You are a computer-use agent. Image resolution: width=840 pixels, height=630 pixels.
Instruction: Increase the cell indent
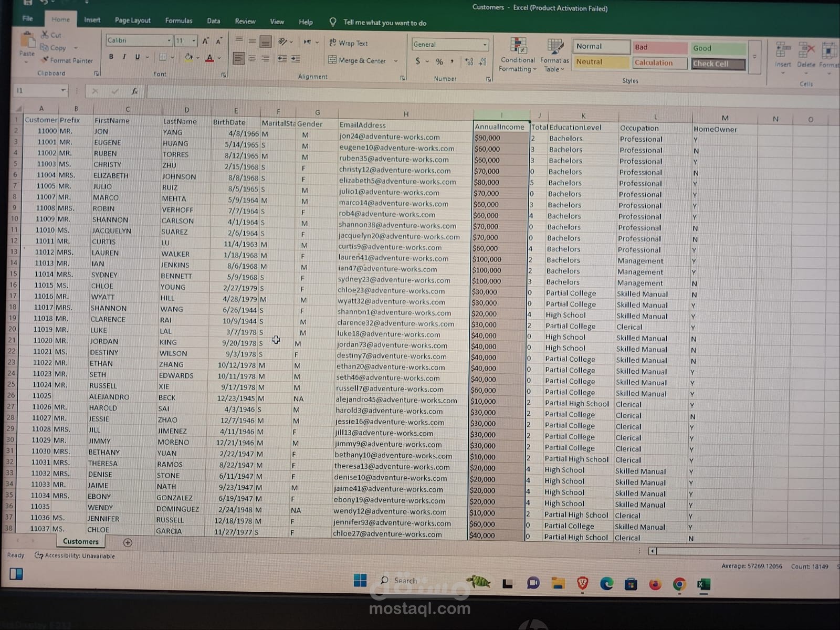[296, 59]
